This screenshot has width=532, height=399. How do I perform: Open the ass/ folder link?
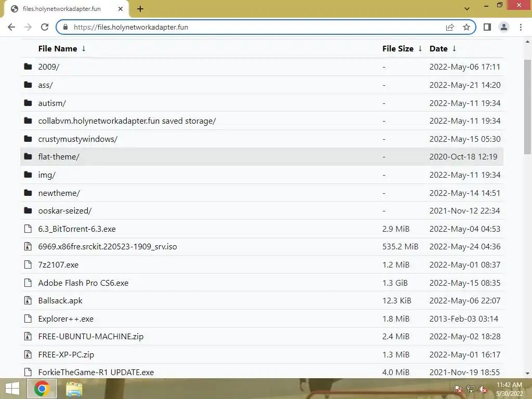(x=46, y=85)
